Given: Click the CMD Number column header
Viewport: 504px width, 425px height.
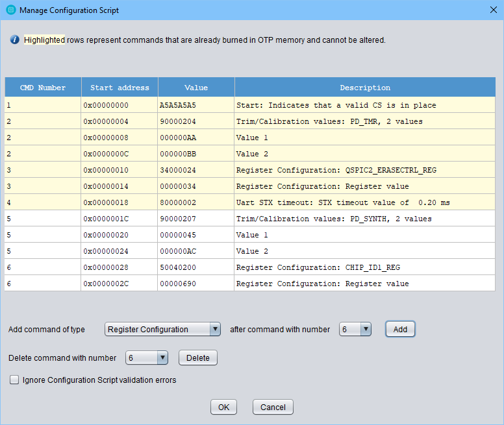Looking at the screenshot, I should [43, 88].
